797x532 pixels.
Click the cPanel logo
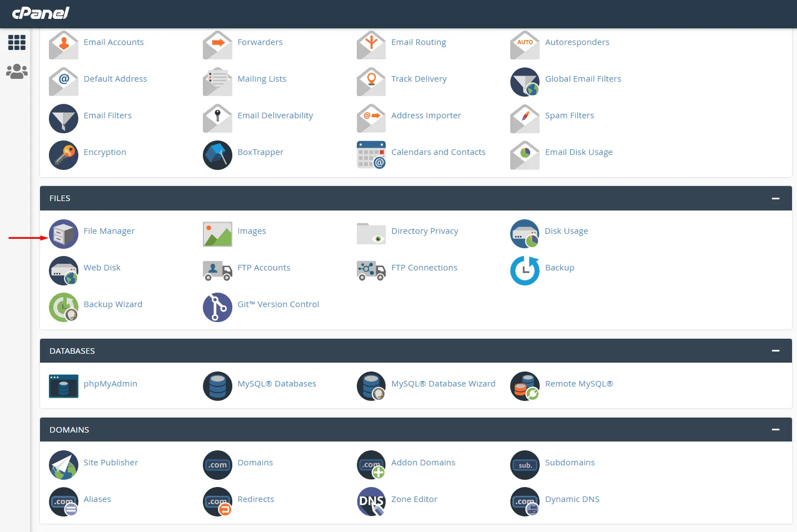click(x=41, y=13)
